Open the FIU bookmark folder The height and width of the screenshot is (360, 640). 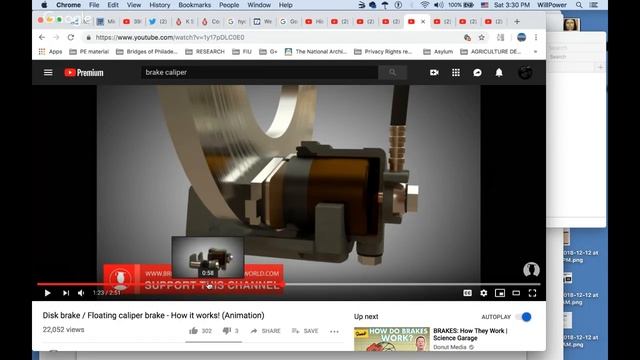click(242, 51)
